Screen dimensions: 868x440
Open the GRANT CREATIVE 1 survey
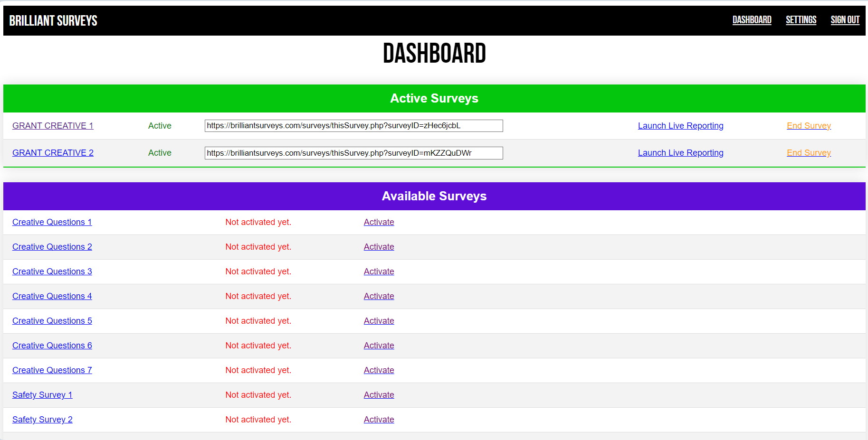pyautogui.click(x=53, y=126)
